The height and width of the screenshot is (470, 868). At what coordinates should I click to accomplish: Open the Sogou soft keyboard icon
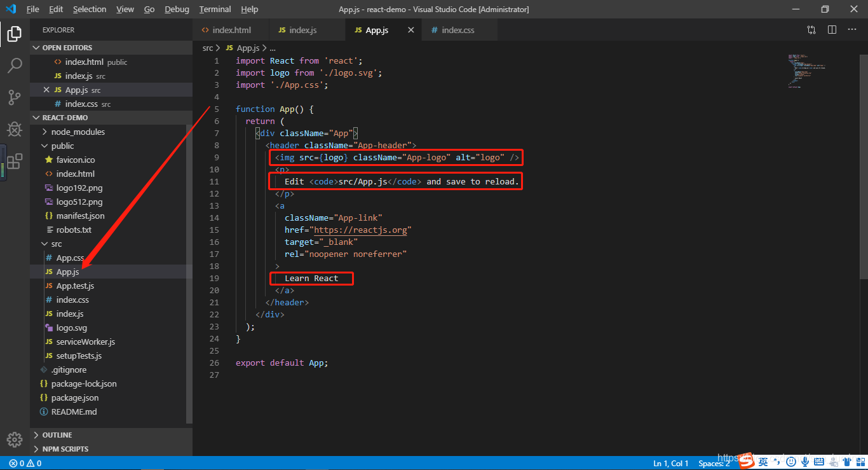[x=820, y=462]
